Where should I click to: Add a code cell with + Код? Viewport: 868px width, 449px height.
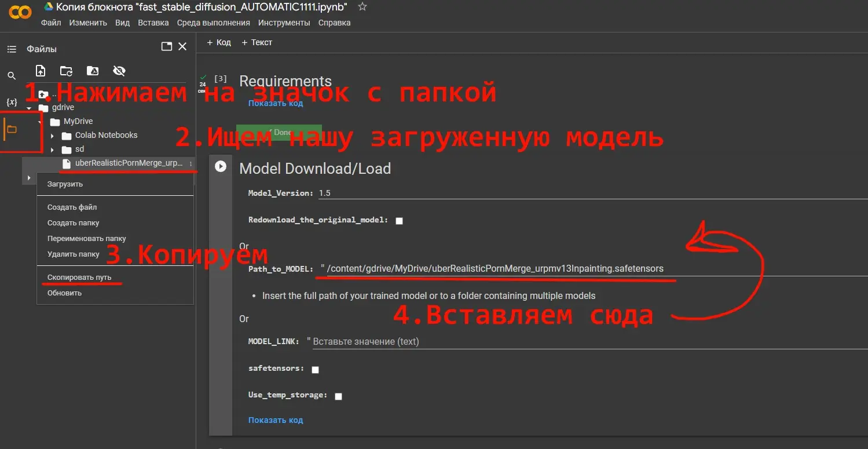[219, 42]
